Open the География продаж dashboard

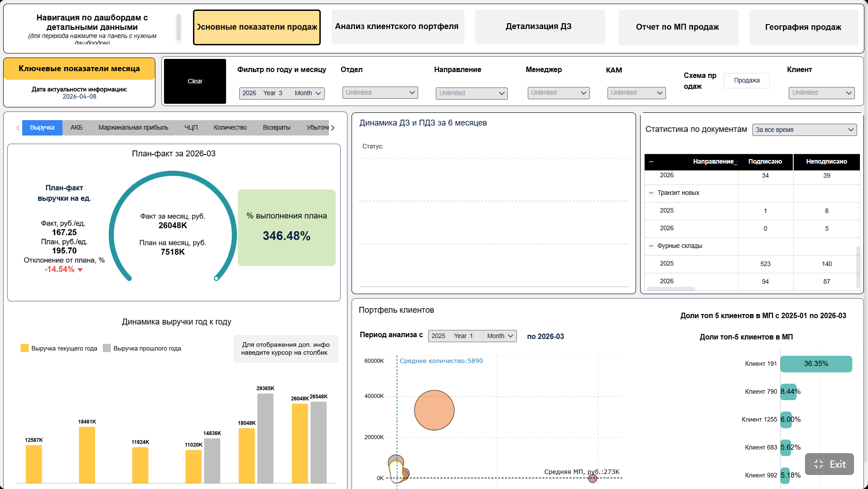pos(803,27)
